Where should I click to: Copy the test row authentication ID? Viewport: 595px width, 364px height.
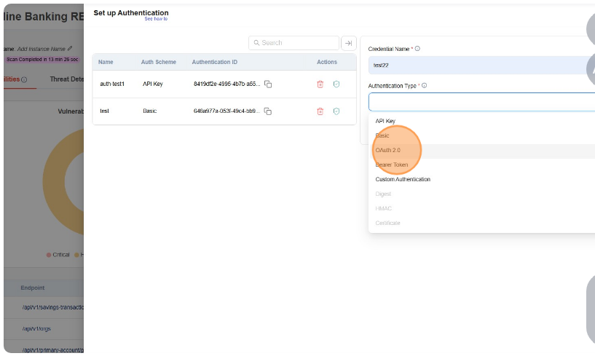click(268, 111)
